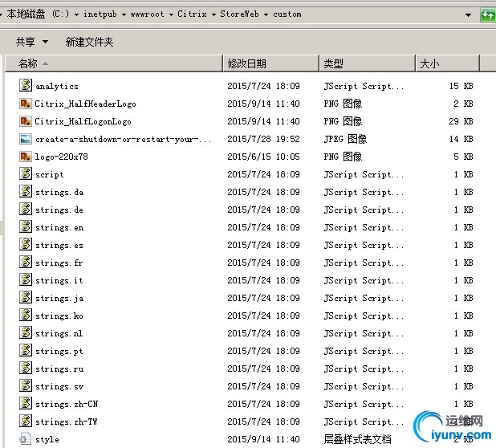The width and height of the screenshot is (496, 448).
Task: Click the strings.ko file icon
Action: point(26,315)
